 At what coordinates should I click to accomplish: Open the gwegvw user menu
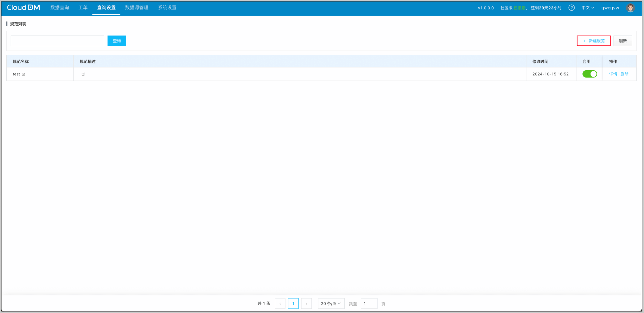click(610, 8)
